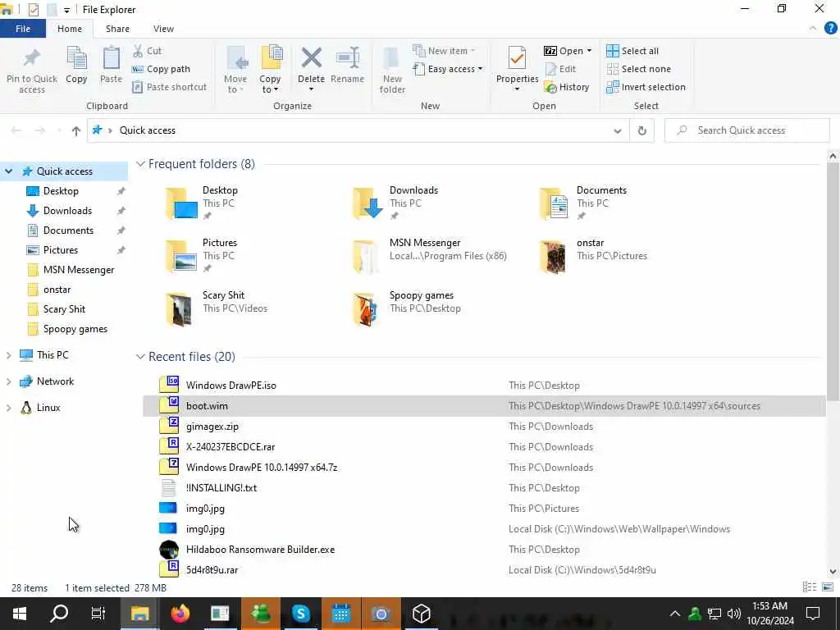The height and width of the screenshot is (630, 840).
Task: Open Skype from the taskbar
Action: [300, 614]
